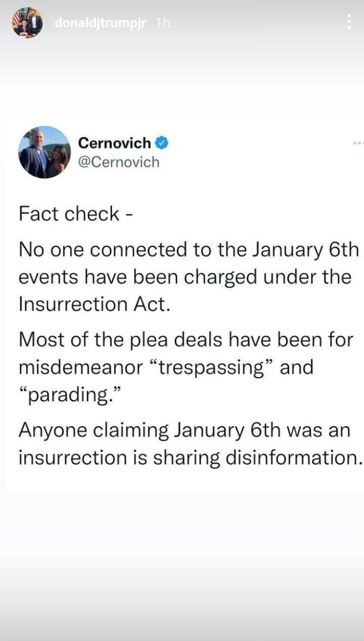Click the blue verified badge beside Cernovich
This screenshot has width=364, height=641.
coord(161,143)
